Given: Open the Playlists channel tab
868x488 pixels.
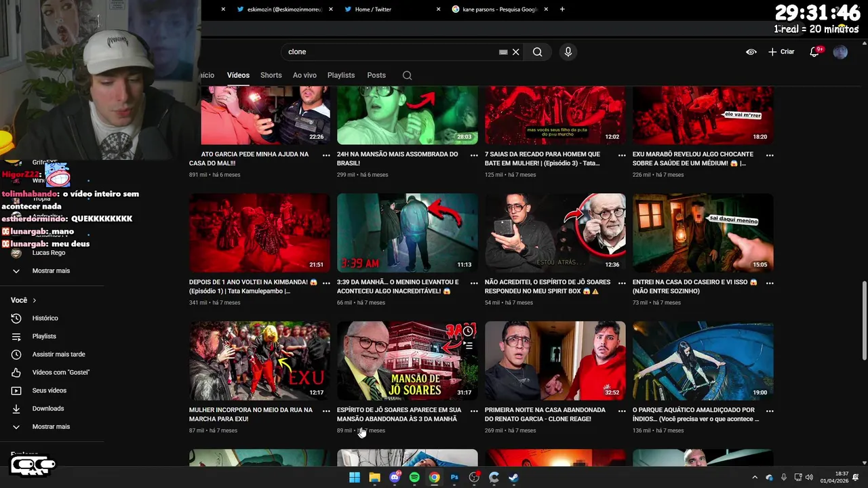Looking at the screenshot, I should [340, 75].
